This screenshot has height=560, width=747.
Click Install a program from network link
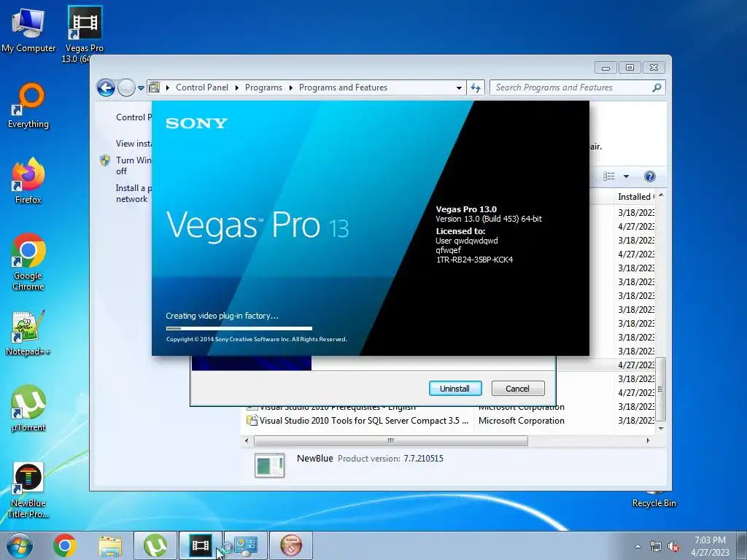(x=133, y=194)
